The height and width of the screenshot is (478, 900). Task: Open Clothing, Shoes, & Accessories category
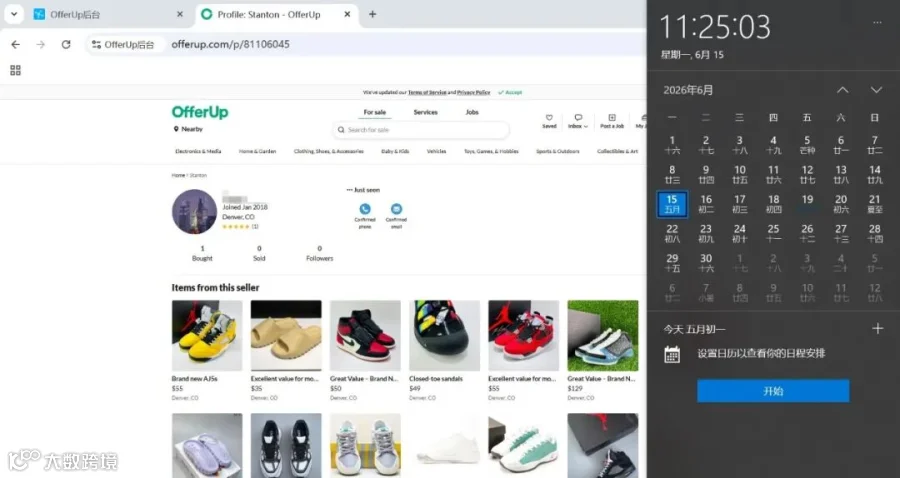329,151
